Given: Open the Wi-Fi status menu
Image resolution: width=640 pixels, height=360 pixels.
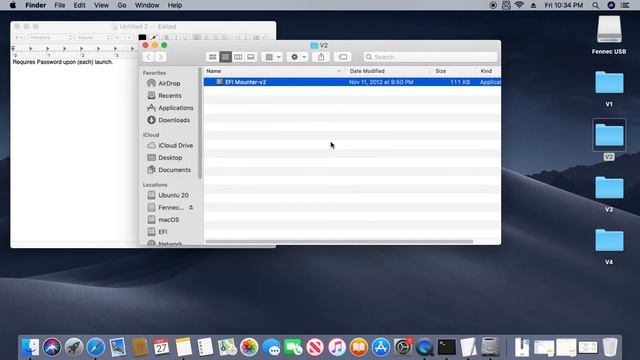Looking at the screenshot, I should click(519, 5).
